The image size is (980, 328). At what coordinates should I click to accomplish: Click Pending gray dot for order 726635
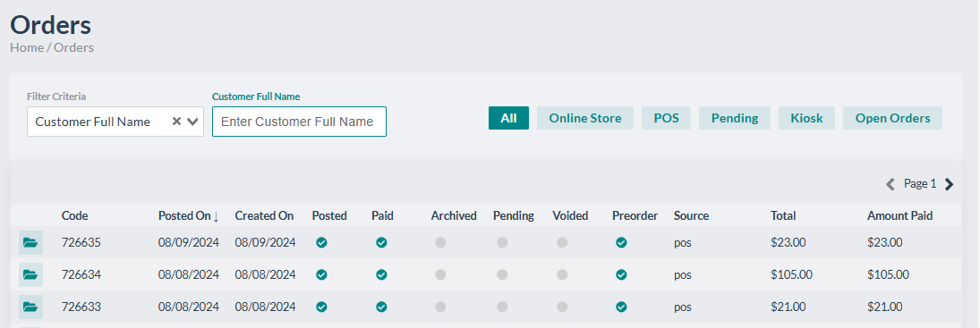click(x=502, y=242)
